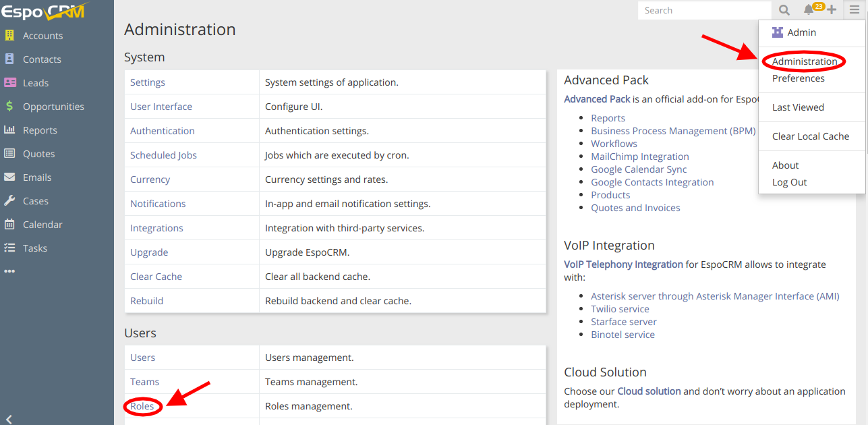Click 'Rebuild backend and clear cache.' text
868x425 pixels.
338,301
